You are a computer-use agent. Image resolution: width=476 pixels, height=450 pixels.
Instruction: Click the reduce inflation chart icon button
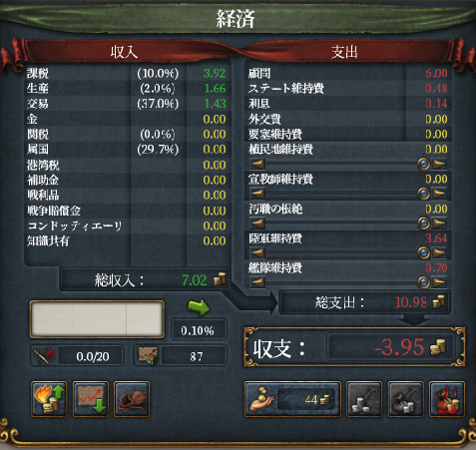click(x=91, y=399)
